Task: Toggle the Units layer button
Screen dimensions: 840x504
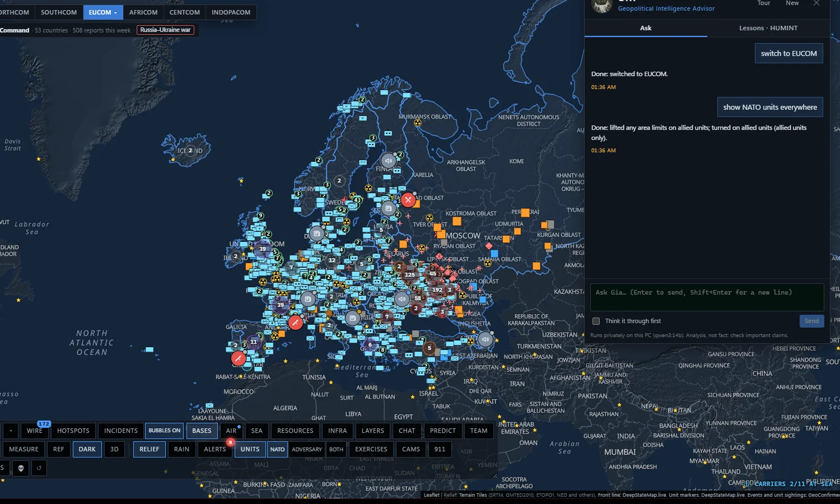Action: (250, 449)
